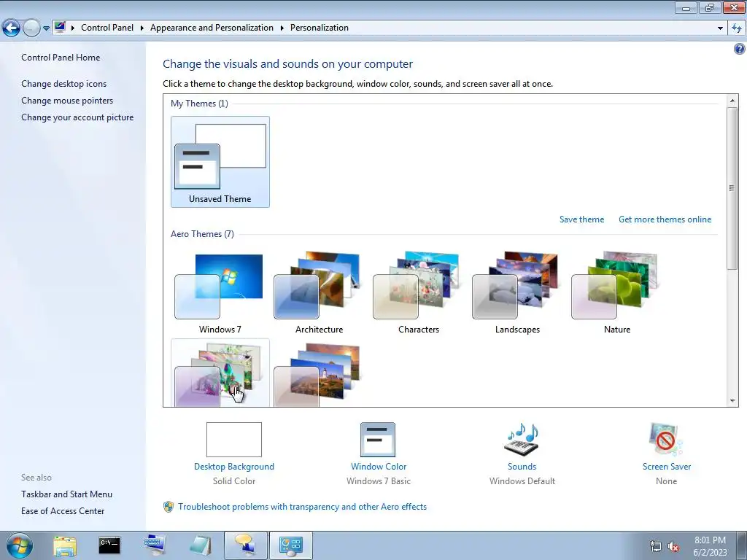Go to Appearance and Personalization breadcrumb
The width and height of the screenshot is (747, 560).
point(212,28)
